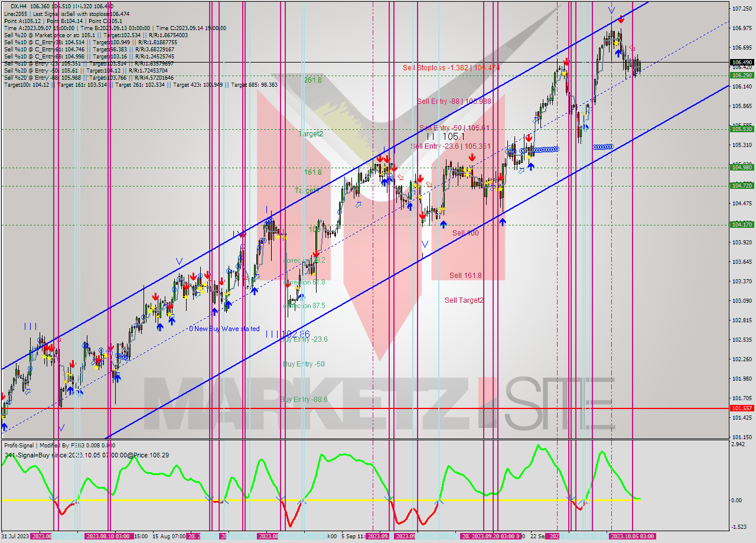The image size is (756, 543).
Task: Select the Sell Entry -50 | 105.61 label
Action: coord(454,128)
